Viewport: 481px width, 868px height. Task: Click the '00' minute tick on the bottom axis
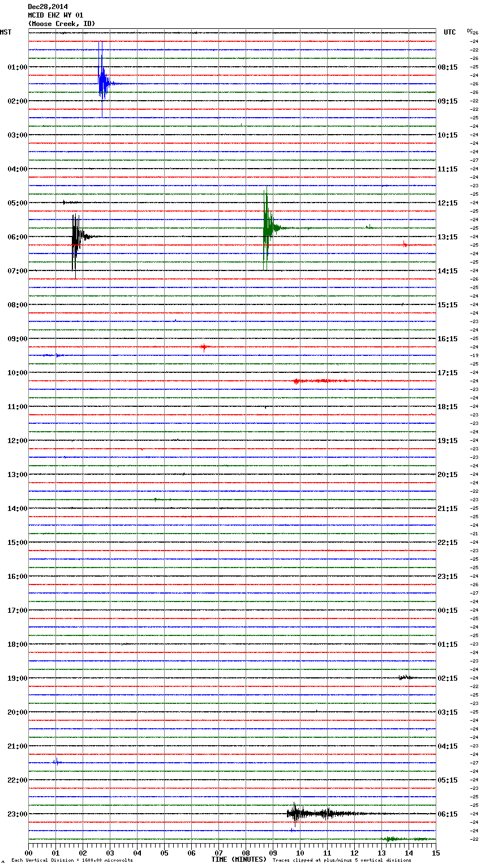(x=28, y=853)
